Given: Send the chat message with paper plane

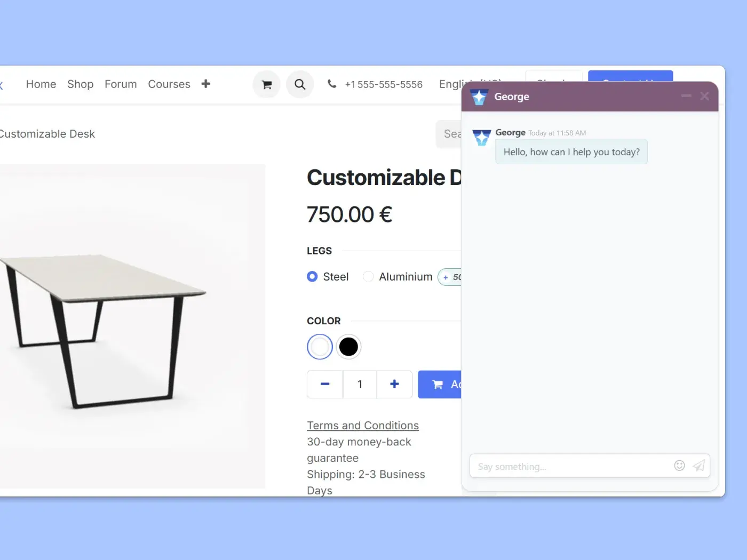Looking at the screenshot, I should coord(699,466).
